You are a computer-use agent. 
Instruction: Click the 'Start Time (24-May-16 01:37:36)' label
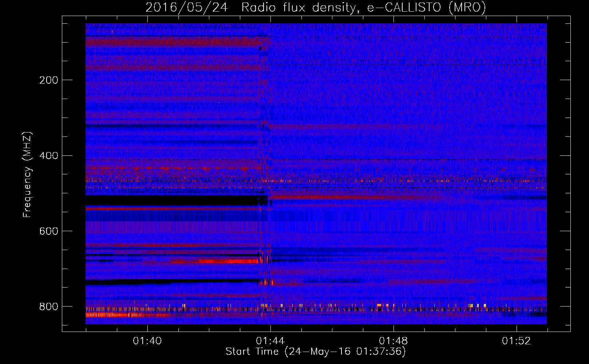pyautogui.click(x=316, y=352)
